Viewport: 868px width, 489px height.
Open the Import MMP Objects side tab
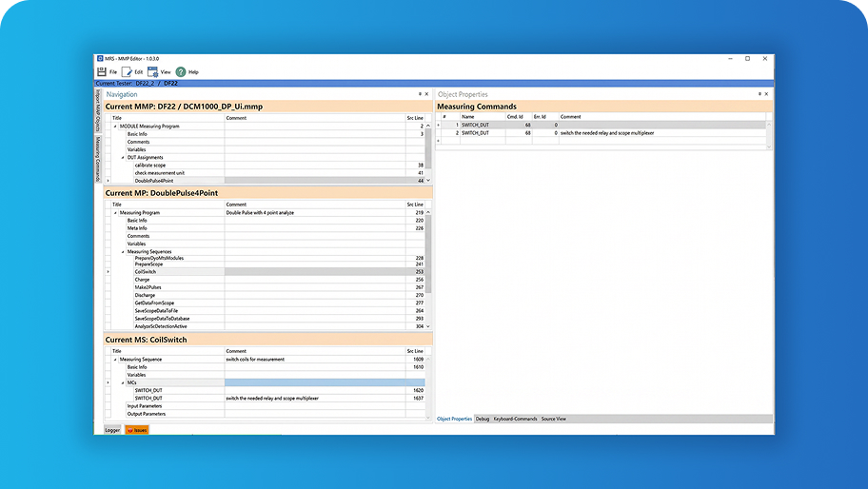(98, 110)
